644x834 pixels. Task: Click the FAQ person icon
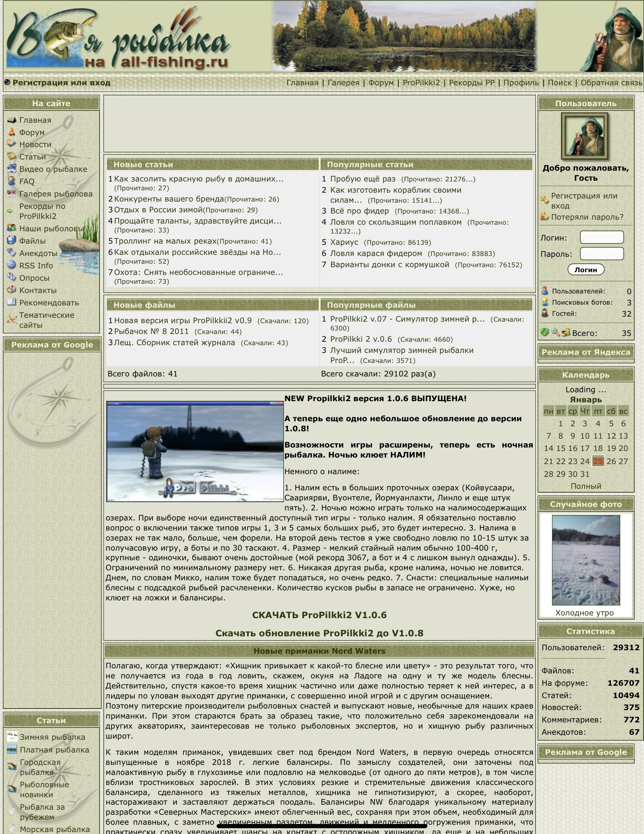pos(12,181)
